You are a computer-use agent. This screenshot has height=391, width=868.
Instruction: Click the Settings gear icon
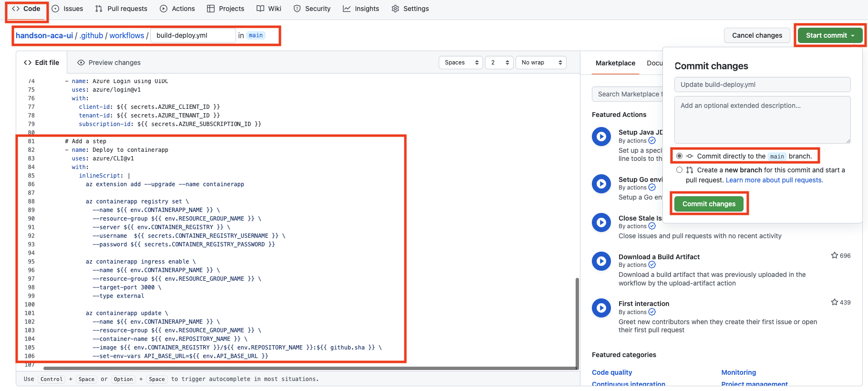395,9
